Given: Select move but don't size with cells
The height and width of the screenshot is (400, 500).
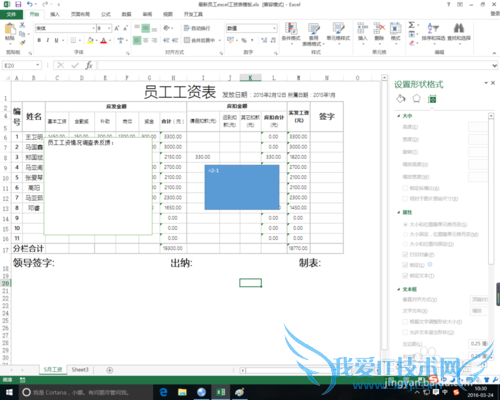Looking at the screenshot, I should point(406,234).
